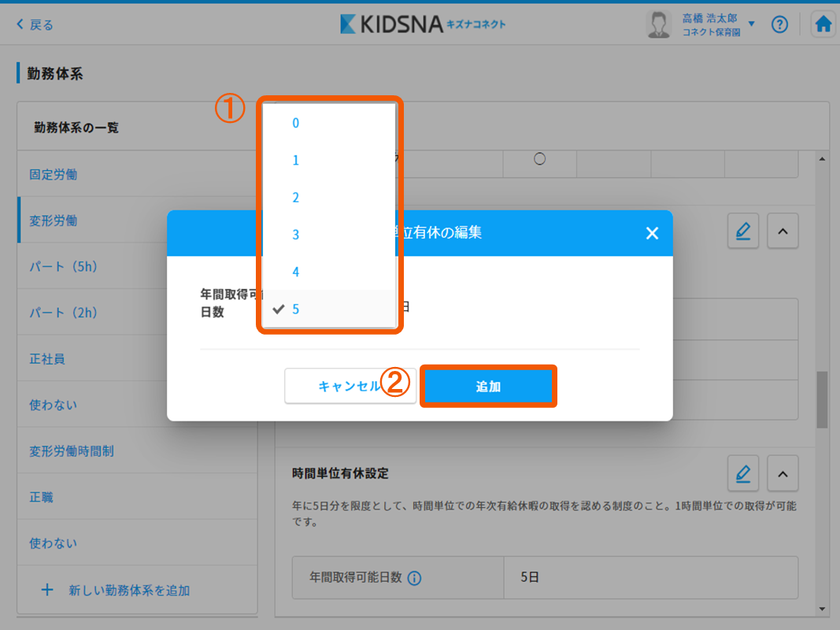Click the user profile avatar icon
The width and height of the screenshot is (840, 630).
click(658, 24)
